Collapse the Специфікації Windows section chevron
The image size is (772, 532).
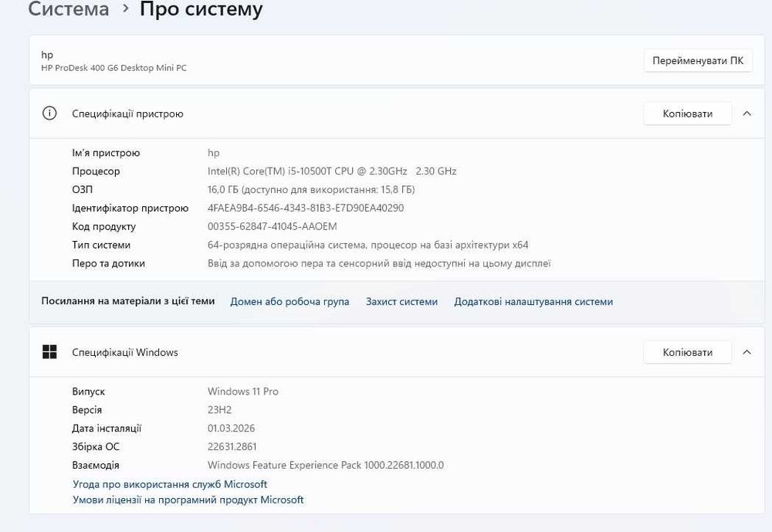[x=747, y=352]
